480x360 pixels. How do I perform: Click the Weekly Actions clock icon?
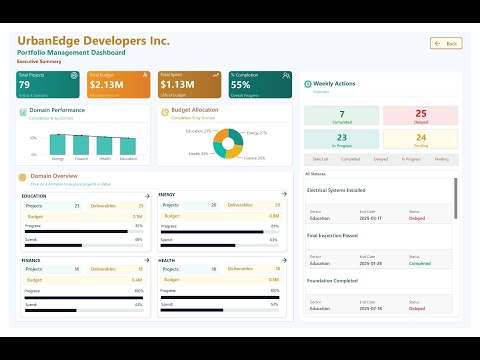coord(308,84)
